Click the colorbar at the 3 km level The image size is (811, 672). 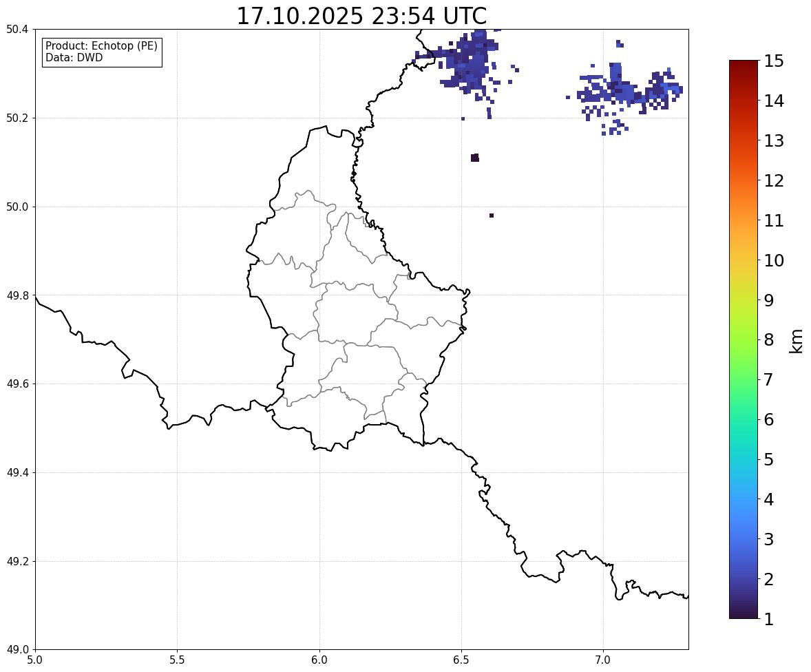(x=744, y=539)
